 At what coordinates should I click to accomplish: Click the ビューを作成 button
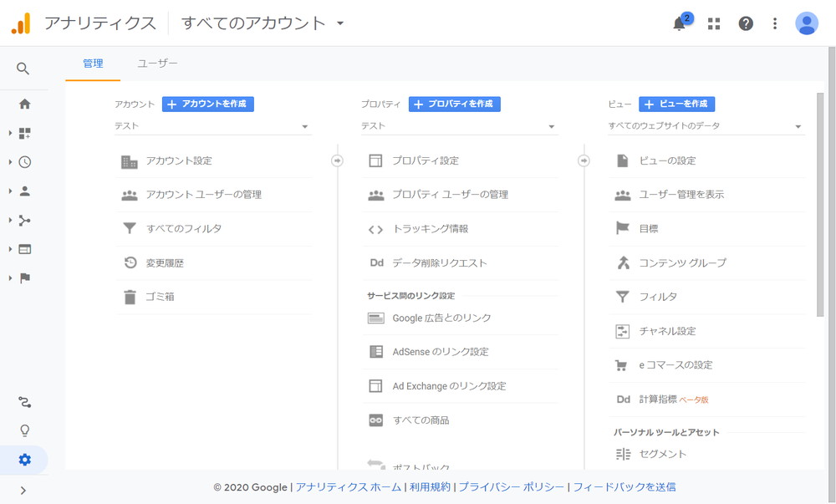(x=676, y=104)
